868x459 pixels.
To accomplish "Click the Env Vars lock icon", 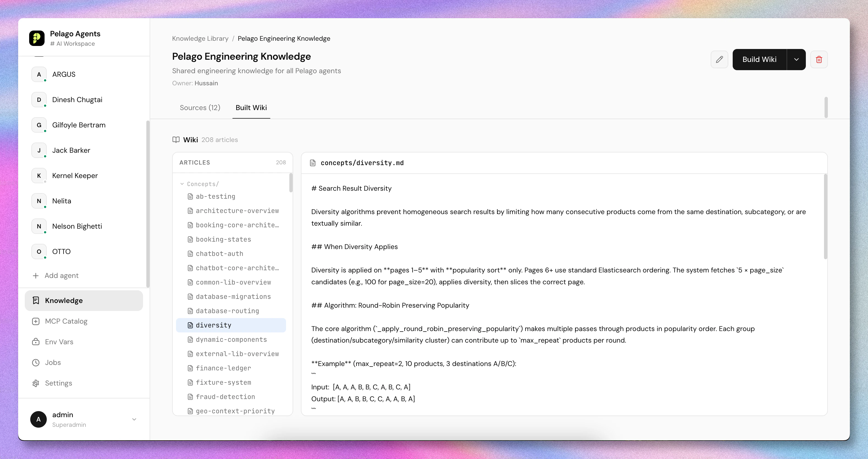I will [36, 342].
